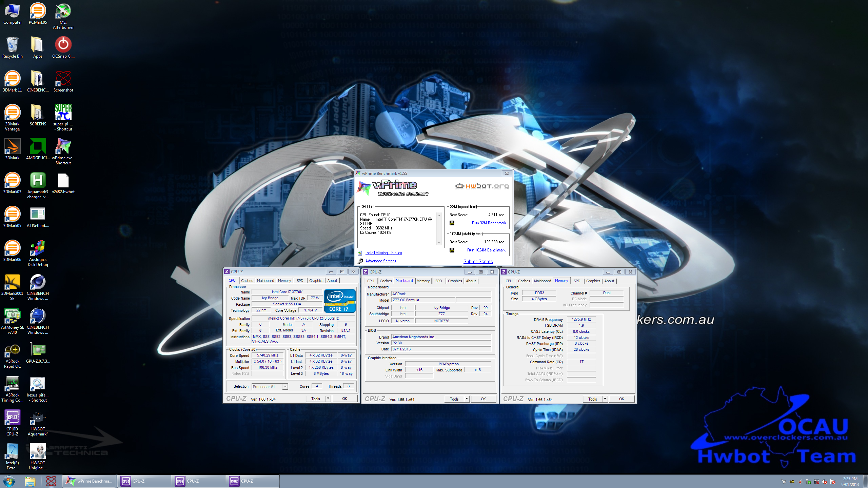This screenshot has height=488, width=868.
Task: Click the Core Speed value 5740.29 MHz
Action: click(x=268, y=355)
